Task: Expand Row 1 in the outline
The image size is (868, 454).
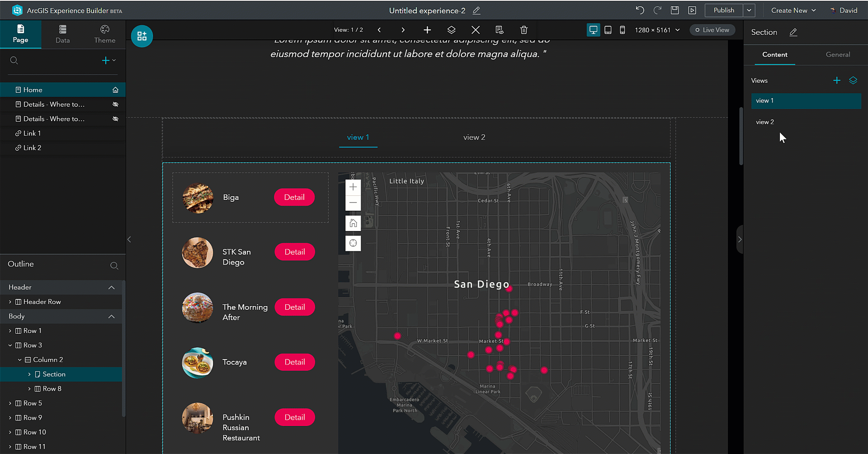Action: tap(10, 331)
